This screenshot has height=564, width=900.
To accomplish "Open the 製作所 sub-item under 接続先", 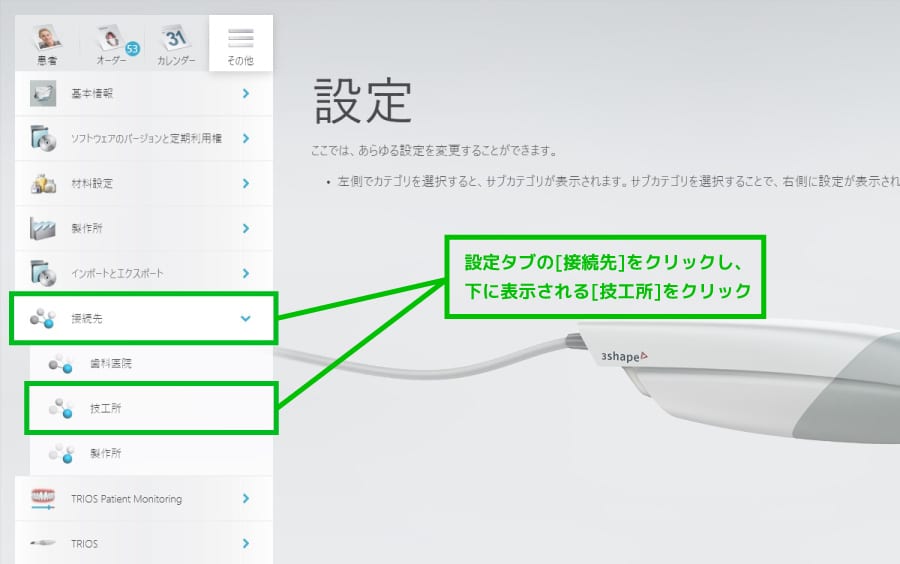I will click(152, 453).
